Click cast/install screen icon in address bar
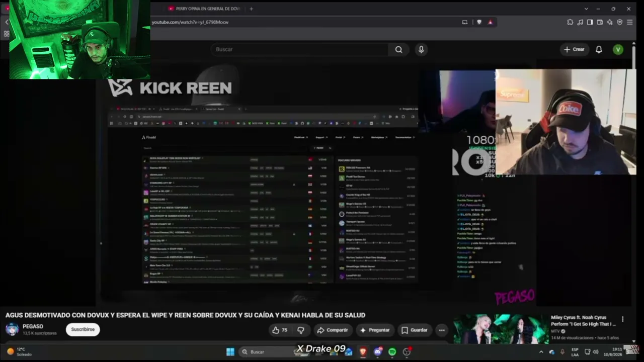Screen dimensions: 644x362 tap(465, 22)
